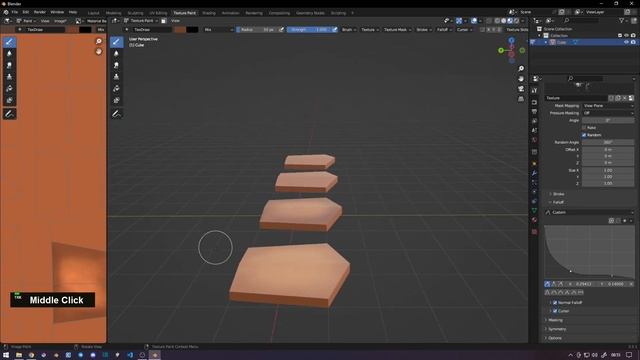
Task: Open the Brush popover in viewport header
Action: (x=349, y=29)
